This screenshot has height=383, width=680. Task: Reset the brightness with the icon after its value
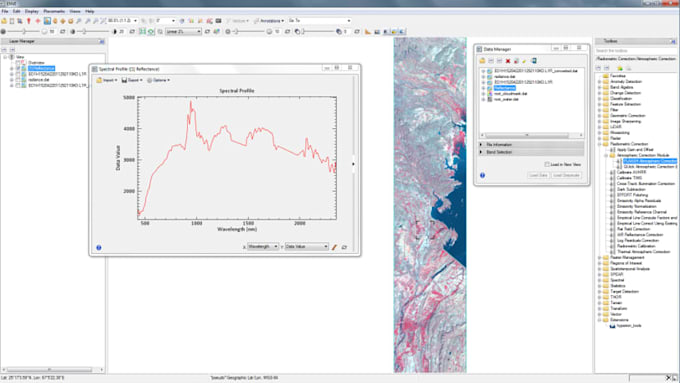(x=62, y=32)
